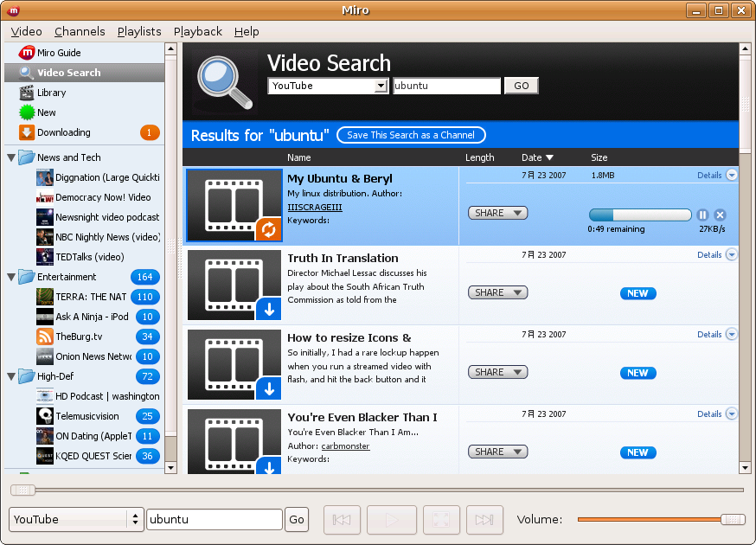Screen dimensions: 756x545
Task: Open the Downloading section
Action: 85,132
